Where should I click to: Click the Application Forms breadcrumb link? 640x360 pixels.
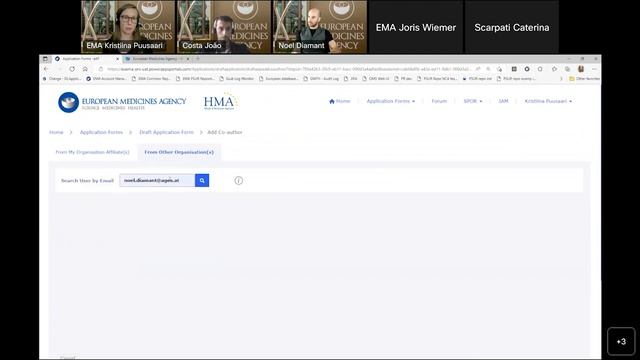(x=101, y=132)
